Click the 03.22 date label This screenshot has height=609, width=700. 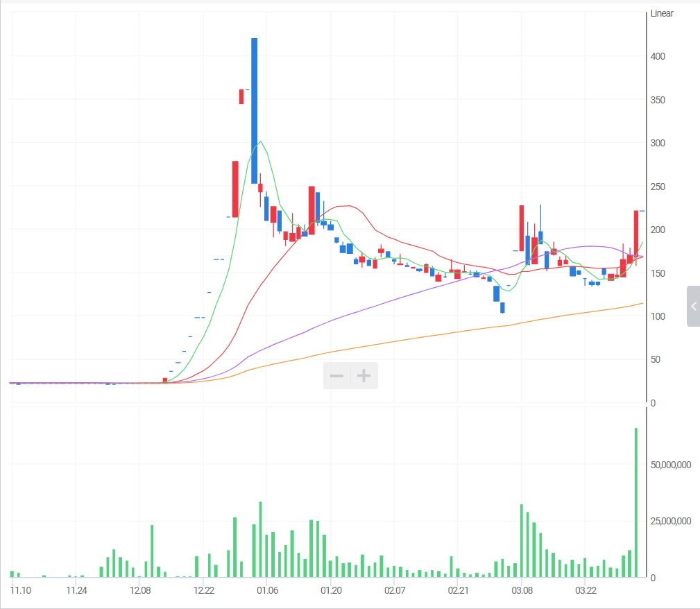pos(586,590)
